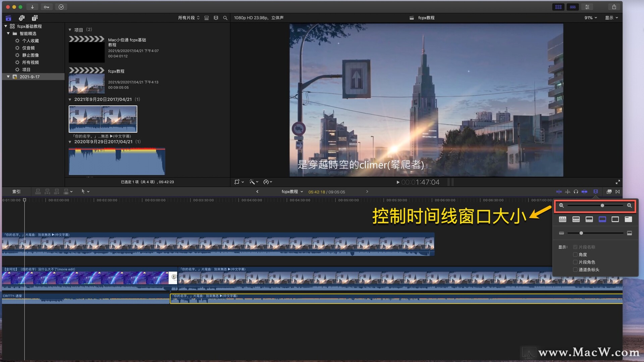The width and height of the screenshot is (644, 362).
Task: Open the 91% viewer zoom dropdown
Action: (590, 18)
